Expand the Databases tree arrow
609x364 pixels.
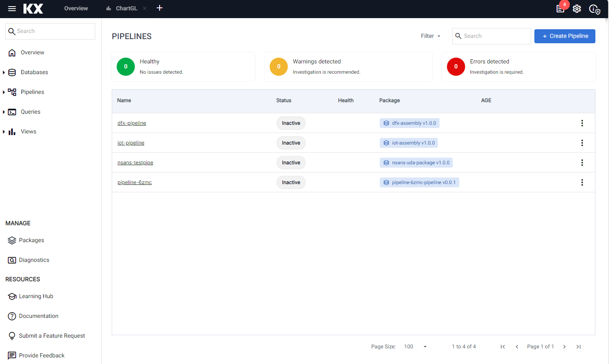point(4,72)
